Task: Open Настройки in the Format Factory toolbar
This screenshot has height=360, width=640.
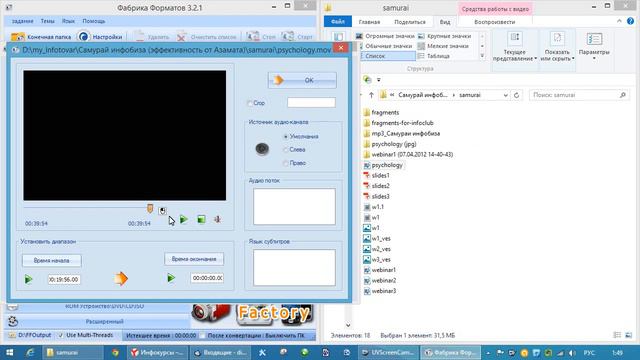Action: pyautogui.click(x=100, y=37)
